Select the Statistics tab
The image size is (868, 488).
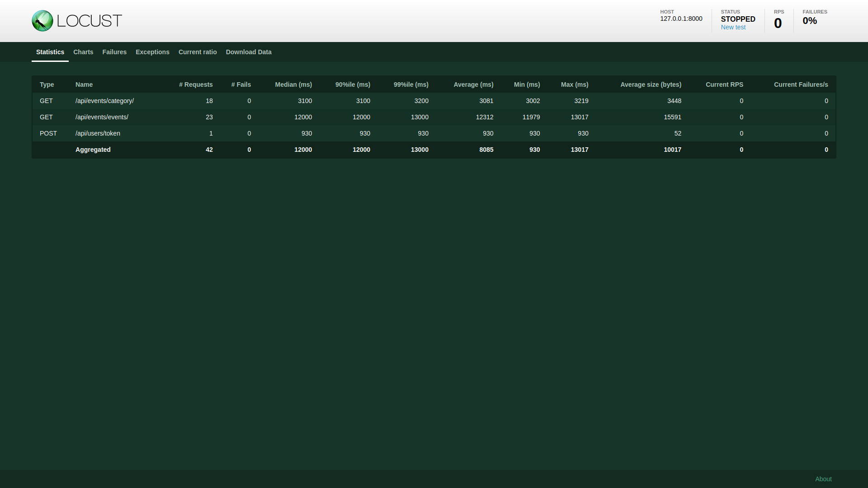point(50,52)
